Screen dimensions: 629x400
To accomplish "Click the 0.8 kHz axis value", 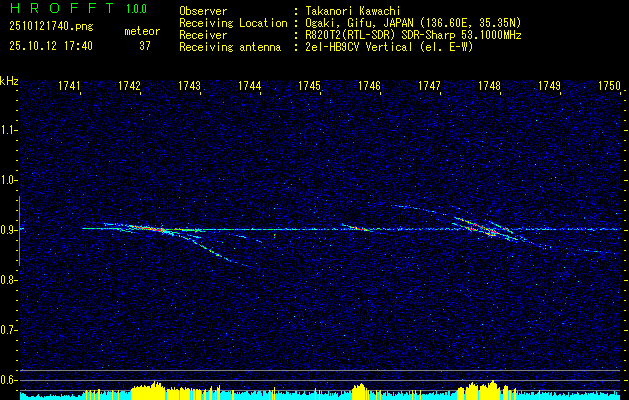I will click(8, 280).
